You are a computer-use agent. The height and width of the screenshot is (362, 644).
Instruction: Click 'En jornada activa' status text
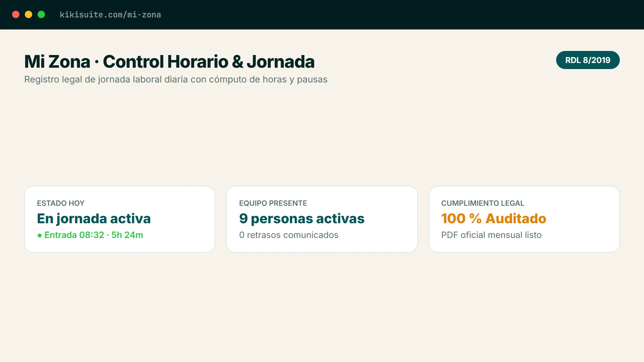point(94,219)
